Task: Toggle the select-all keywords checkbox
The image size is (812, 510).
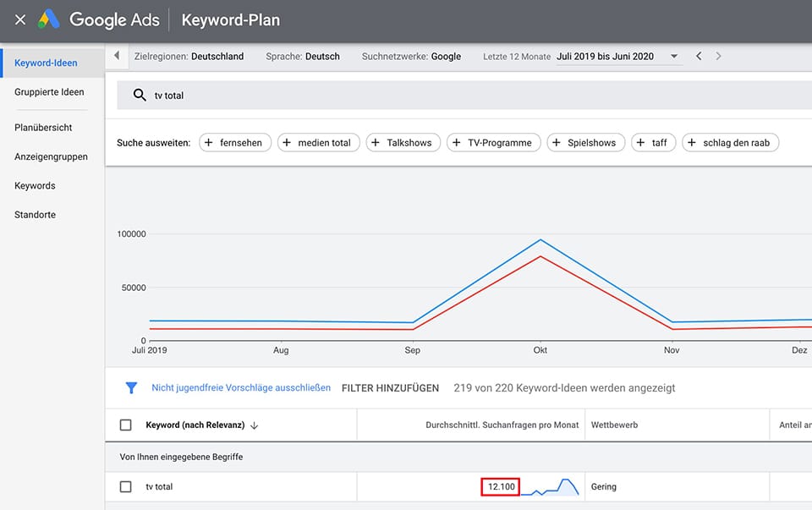Action: click(x=126, y=425)
